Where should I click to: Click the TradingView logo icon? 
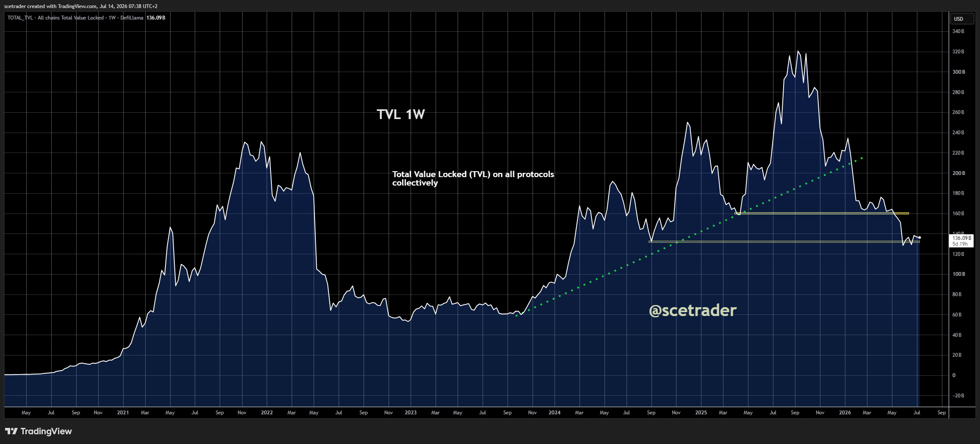click(11, 431)
